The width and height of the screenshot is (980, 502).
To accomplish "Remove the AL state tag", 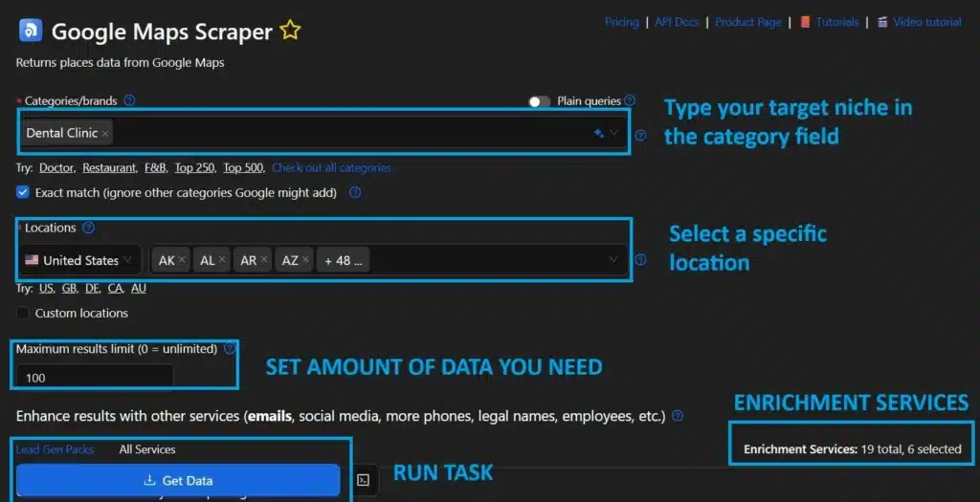I will point(222,260).
